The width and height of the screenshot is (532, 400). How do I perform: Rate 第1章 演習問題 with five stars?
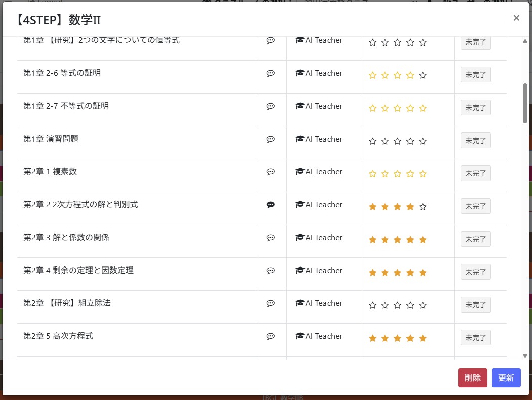pyautogui.click(x=423, y=141)
